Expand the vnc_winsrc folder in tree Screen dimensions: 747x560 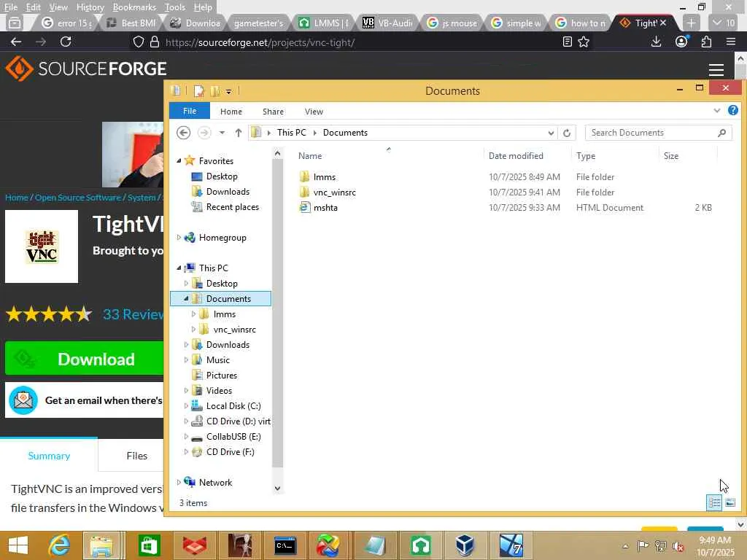point(193,329)
